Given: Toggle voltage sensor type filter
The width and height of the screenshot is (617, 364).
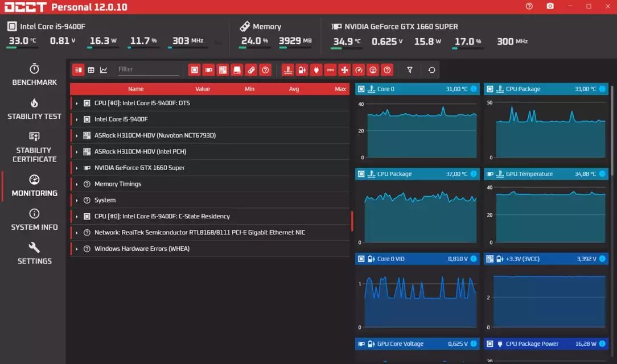Looking at the screenshot, I should [x=302, y=70].
